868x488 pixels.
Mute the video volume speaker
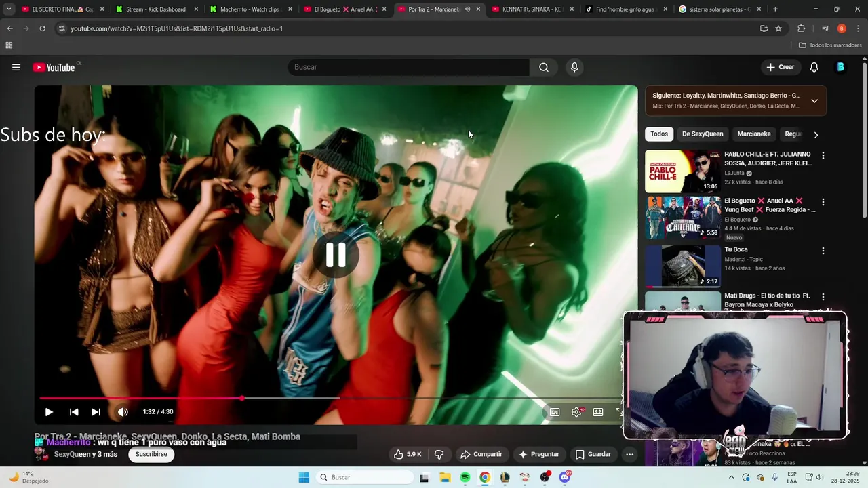click(x=123, y=412)
